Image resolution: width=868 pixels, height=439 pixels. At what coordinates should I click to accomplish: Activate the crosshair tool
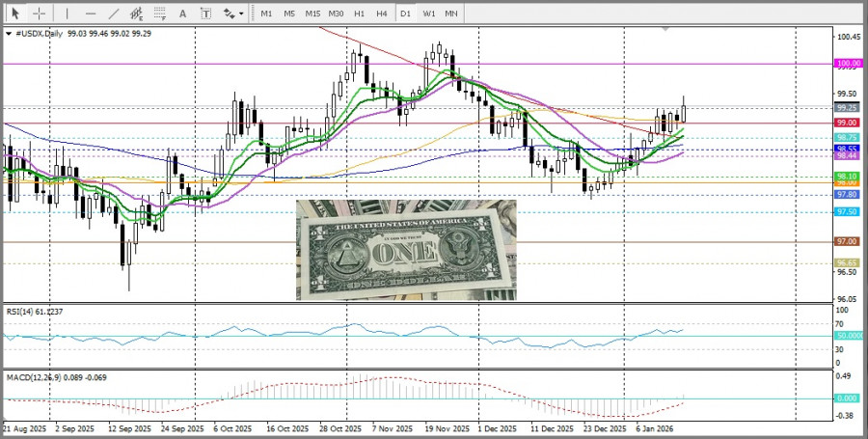[x=39, y=14]
